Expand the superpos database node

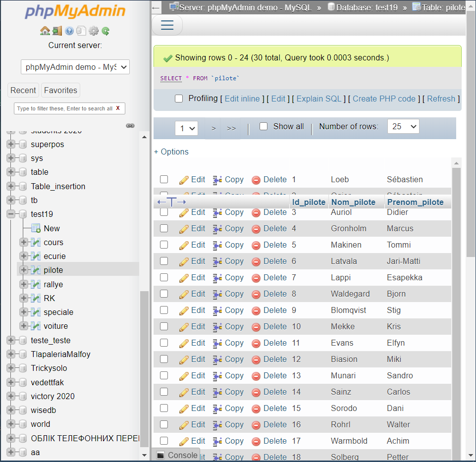[10, 144]
